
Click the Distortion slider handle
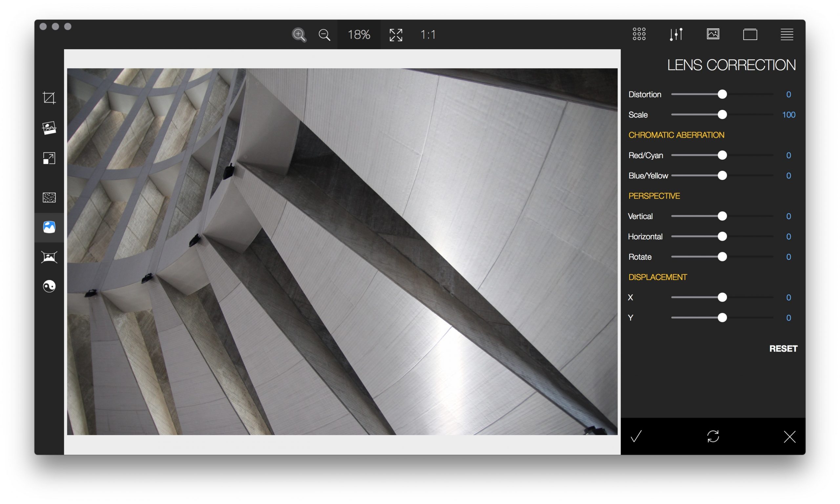pyautogui.click(x=722, y=94)
